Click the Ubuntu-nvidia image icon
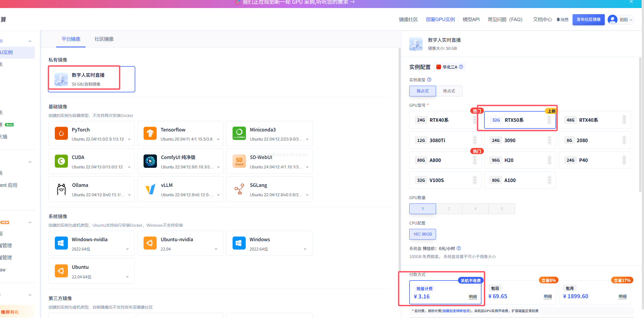 tap(150, 243)
